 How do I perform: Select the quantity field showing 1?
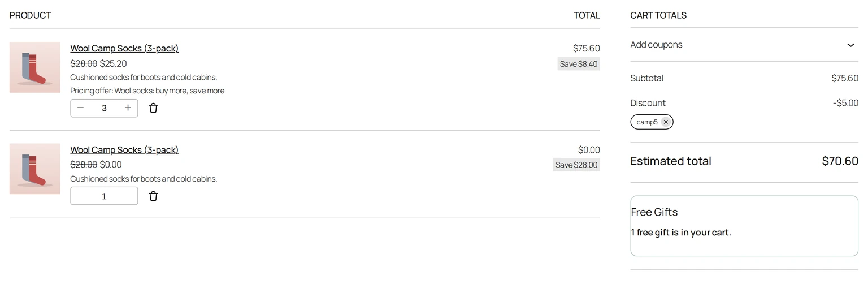(104, 196)
